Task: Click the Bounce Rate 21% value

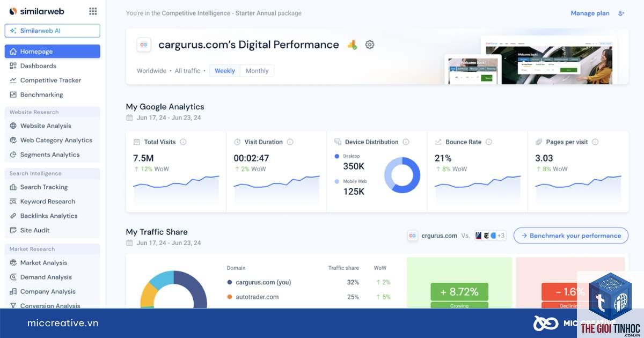Action: pyautogui.click(x=443, y=158)
